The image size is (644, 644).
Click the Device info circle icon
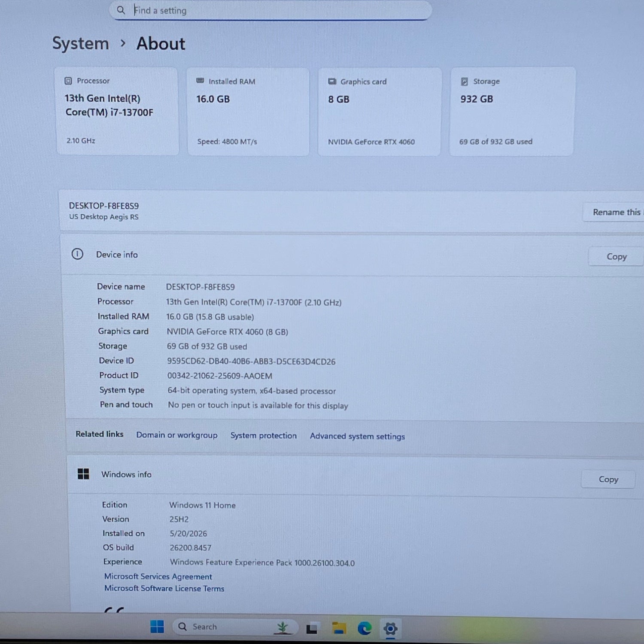coord(77,254)
